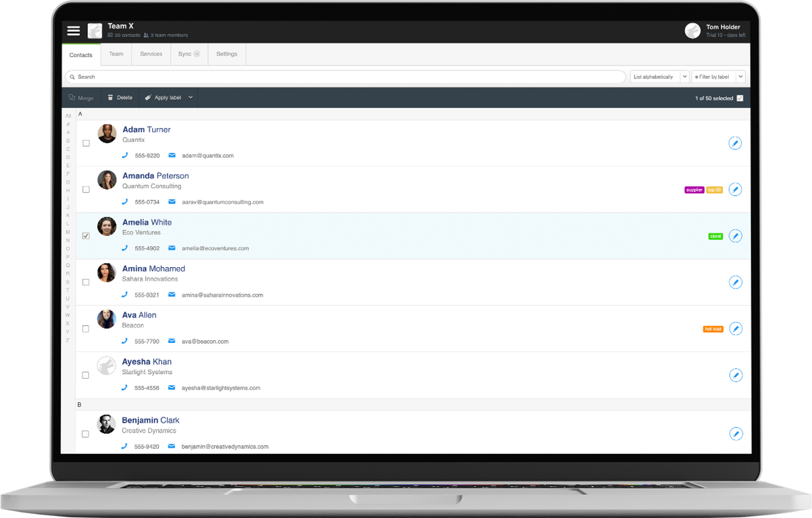This screenshot has height=518, width=812.
Task: Click the email icon for Adam Turner
Action: (172, 155)
